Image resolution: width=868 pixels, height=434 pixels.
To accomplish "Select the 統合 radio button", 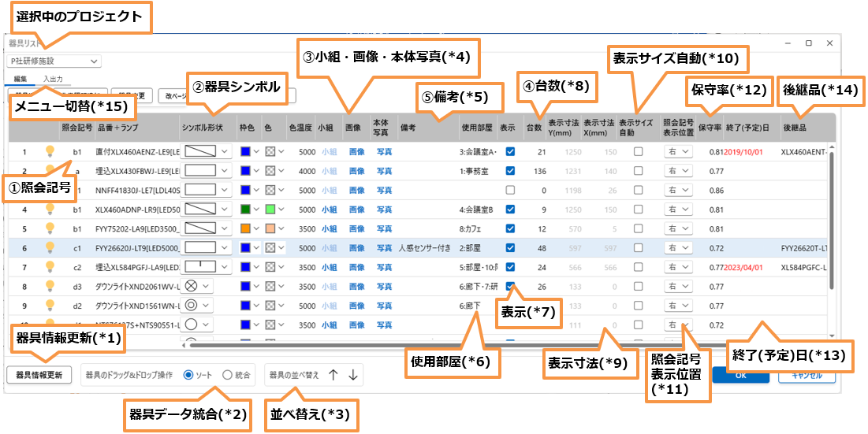I will (x=228, y=375).
